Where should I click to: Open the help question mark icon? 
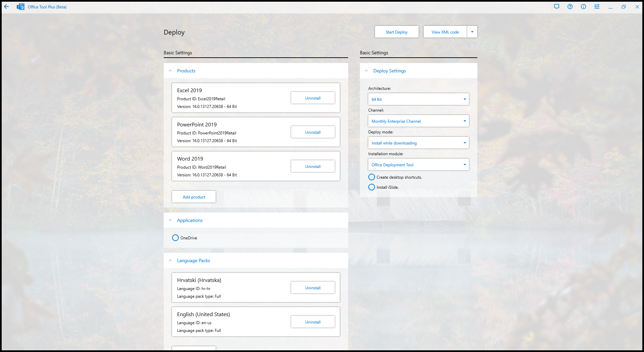570,7
